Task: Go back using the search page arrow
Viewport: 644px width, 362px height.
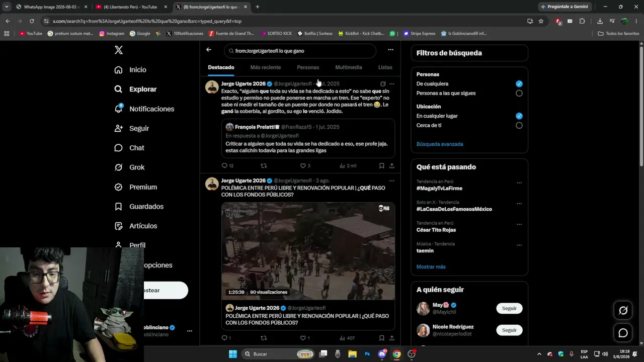Action: (x=209, y=50)
